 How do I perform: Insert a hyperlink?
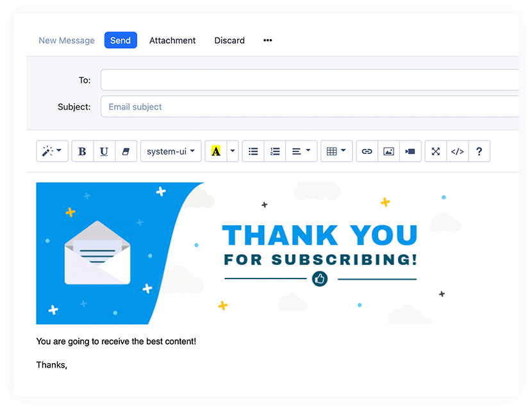(367, 151)
